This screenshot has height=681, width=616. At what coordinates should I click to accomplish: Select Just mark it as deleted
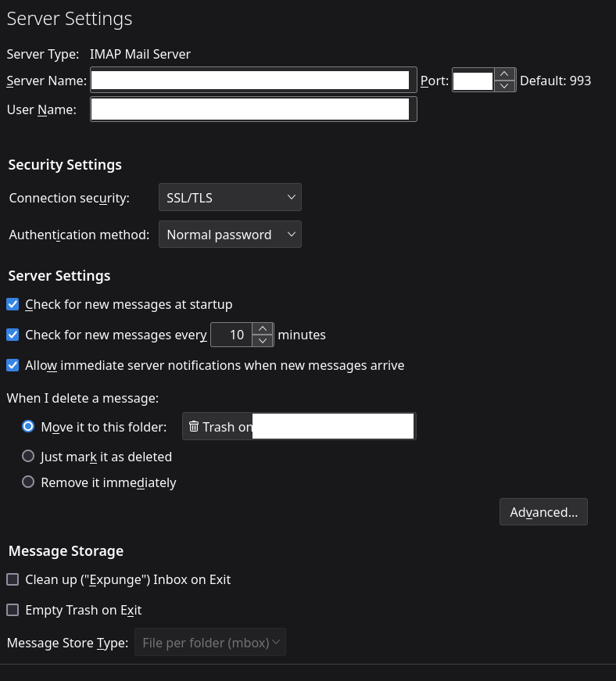28,456
